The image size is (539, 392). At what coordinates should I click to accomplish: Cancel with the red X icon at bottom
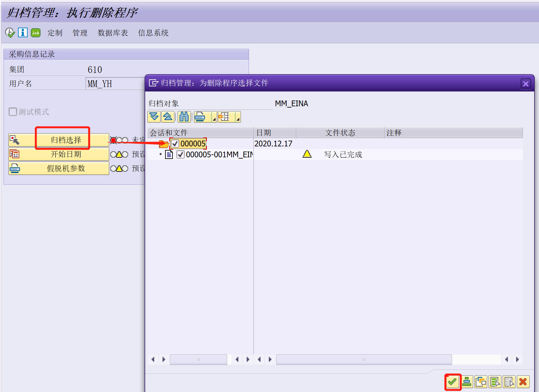tap(523, 382)
